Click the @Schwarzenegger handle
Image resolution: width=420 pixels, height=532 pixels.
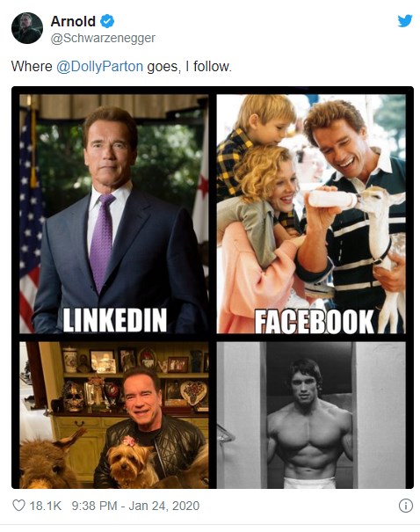(x=103, y=38)
